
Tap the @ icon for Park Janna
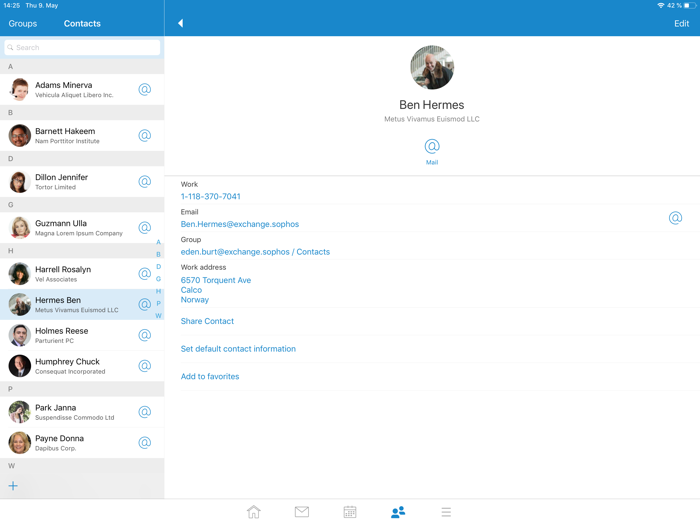click(144, 412)
